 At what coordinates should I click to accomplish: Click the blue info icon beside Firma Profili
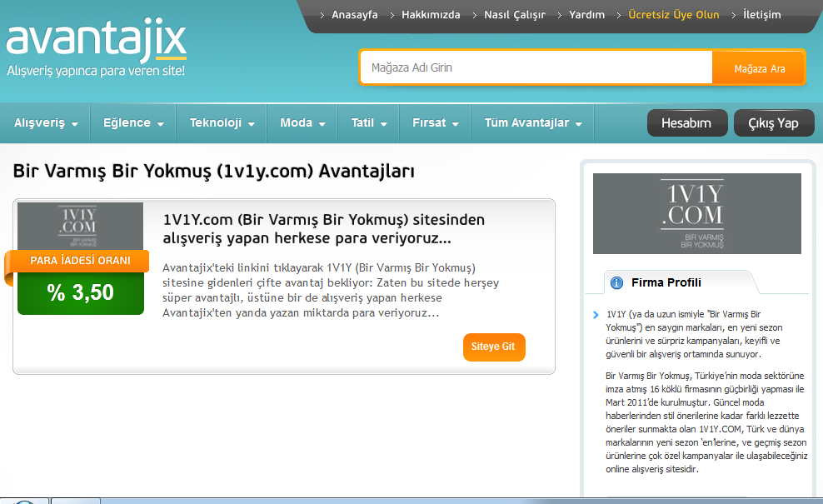(x=616, y=283)
